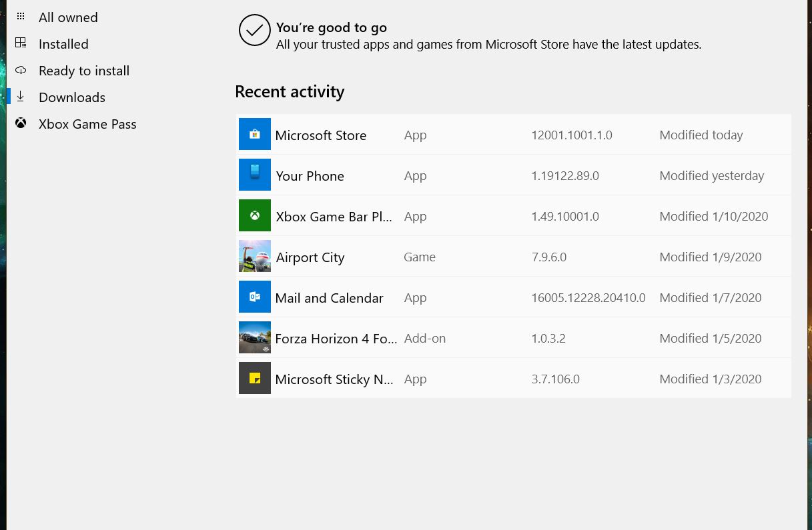Click the All owned grid icon

point(21,17)
